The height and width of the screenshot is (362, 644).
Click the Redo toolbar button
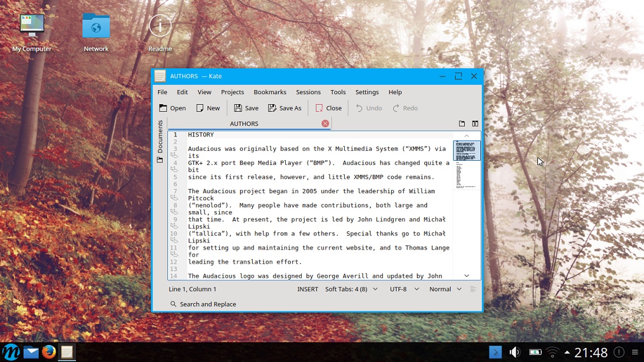(405, 108)
